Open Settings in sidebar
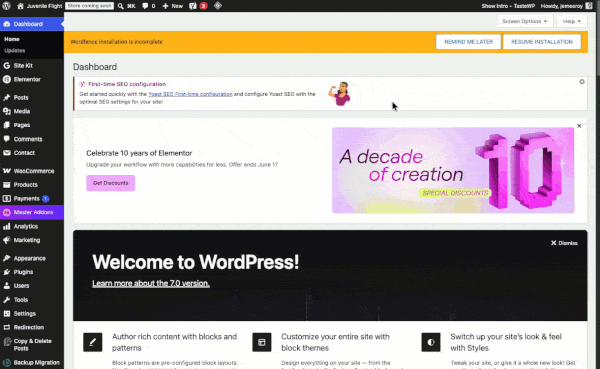 [x=32, y=313]
